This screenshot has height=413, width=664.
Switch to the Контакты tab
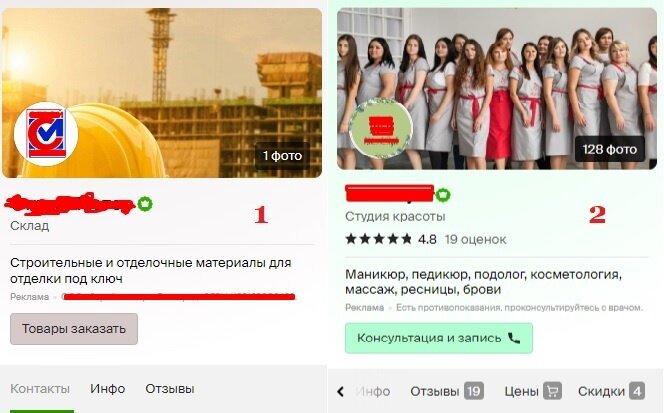point(40,388)
